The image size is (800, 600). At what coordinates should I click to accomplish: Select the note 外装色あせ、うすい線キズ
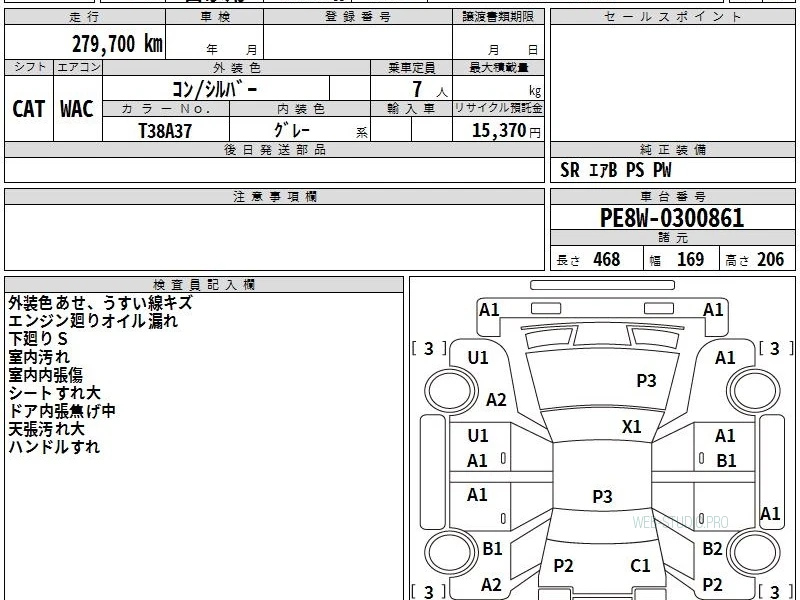(x=101, y=303)
